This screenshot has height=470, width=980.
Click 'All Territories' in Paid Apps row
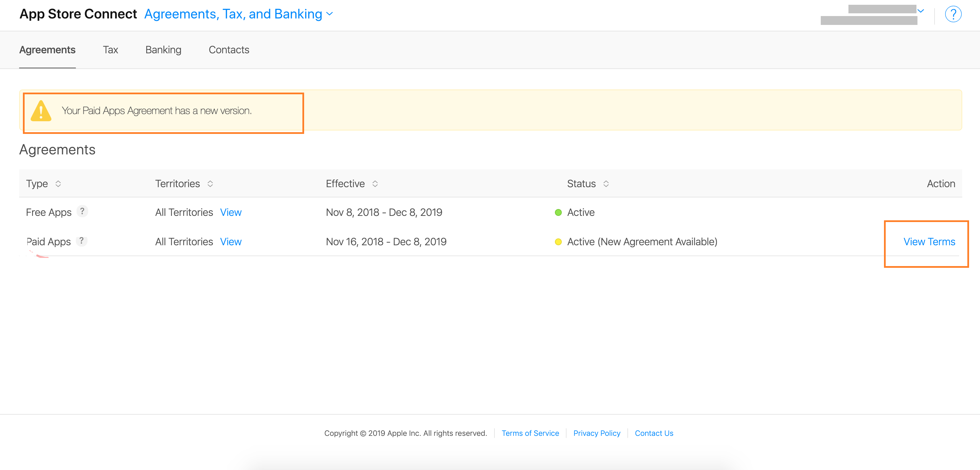[x=184, y=242]
